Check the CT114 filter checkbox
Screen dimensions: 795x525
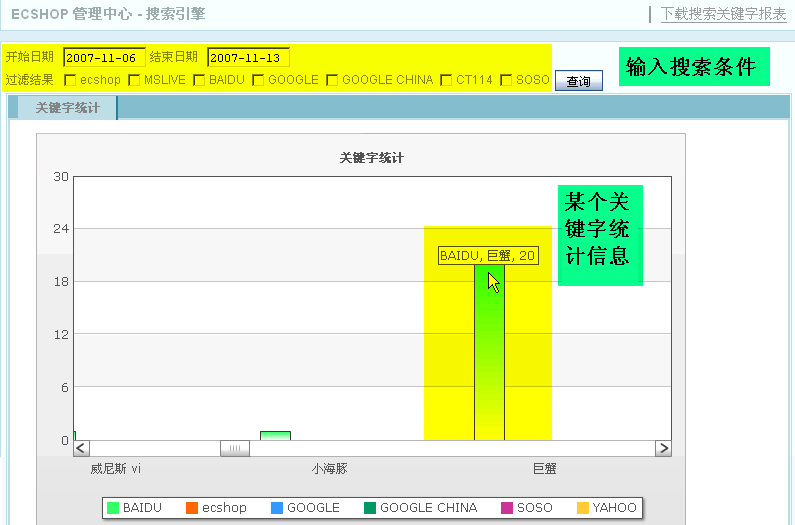pyautogui.click(x=446, y=80)
